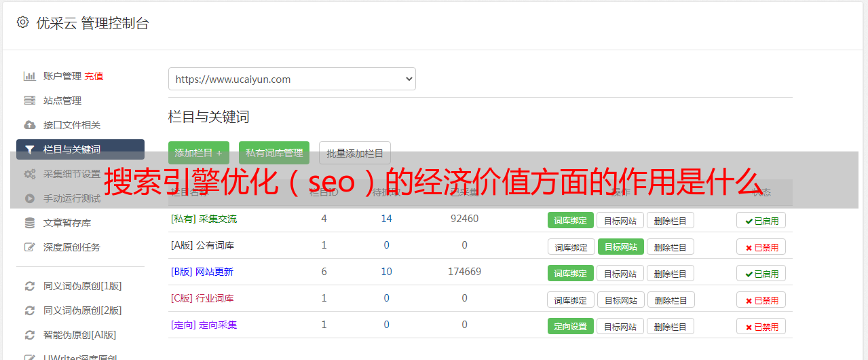
Task: Click 目标网站 for 网站更新 row
Action: (620, 273)
